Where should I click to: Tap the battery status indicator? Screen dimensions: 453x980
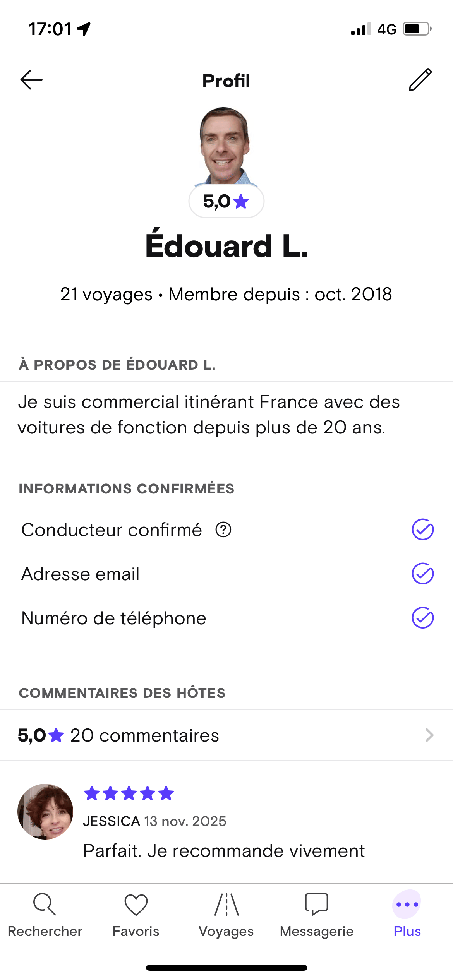point(417,29)
